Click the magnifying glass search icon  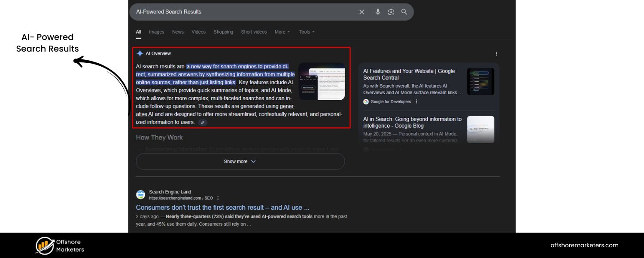coord(404,12)
